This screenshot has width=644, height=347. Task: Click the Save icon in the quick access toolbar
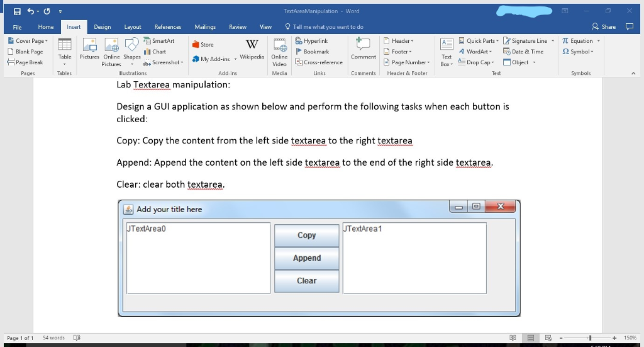click(x=17, y=11)
